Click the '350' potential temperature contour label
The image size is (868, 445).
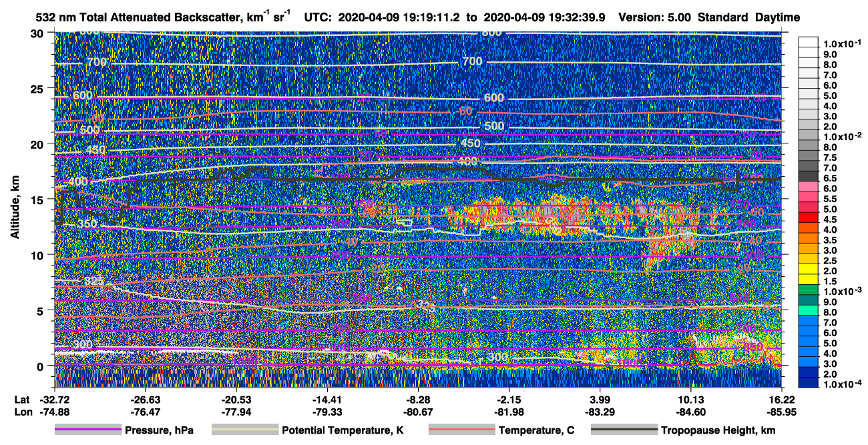(87, 224)
